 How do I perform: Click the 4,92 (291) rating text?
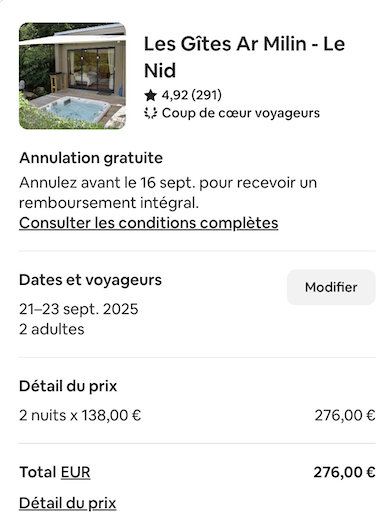[192, 95]
